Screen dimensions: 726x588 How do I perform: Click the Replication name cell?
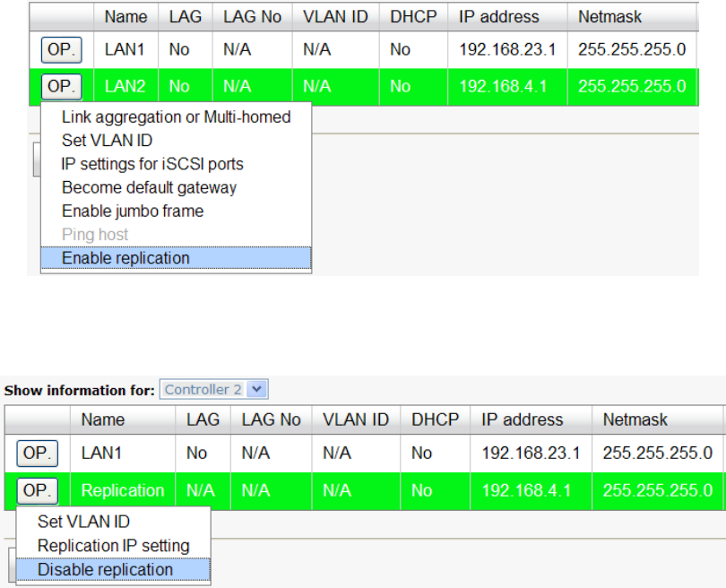(x=123, y=490)
